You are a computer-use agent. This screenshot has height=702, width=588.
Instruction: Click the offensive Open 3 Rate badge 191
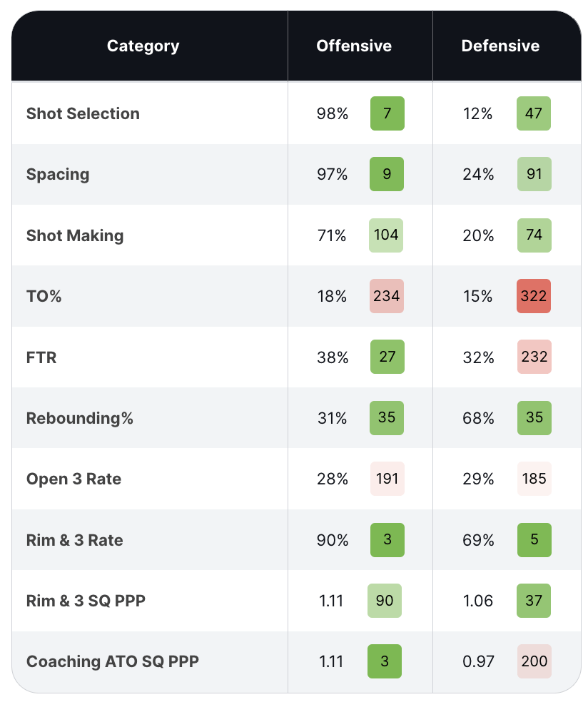[387, 479]
